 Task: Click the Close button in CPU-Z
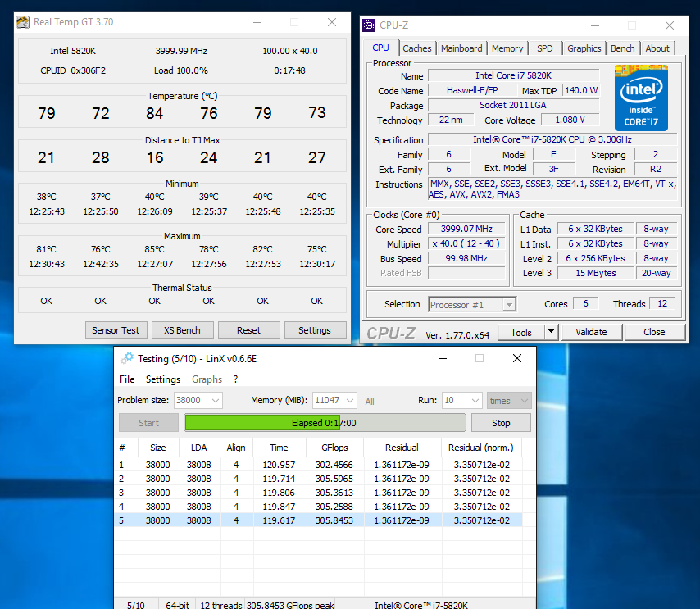pyautogui.click(x=654, y=332)
